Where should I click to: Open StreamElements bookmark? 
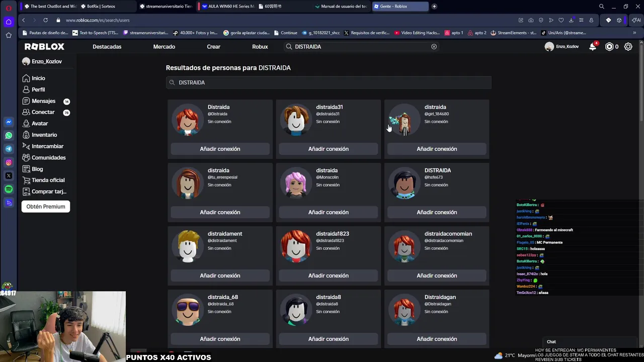pyautogui.click(x=513, y=33)
